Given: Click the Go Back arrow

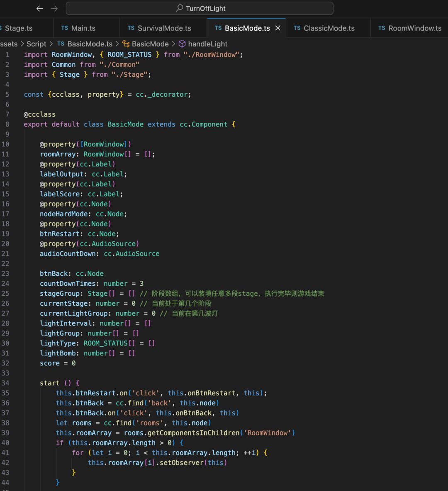Looking at the screenshot, I should [40, 8].
